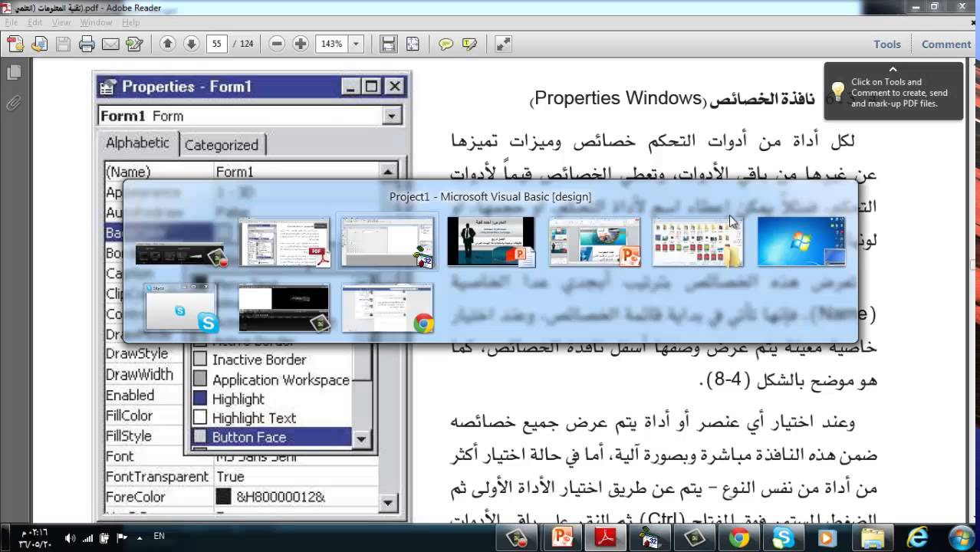Click the sign/fill document toolbar icon
980x552 pixels.
coord(135,44)
